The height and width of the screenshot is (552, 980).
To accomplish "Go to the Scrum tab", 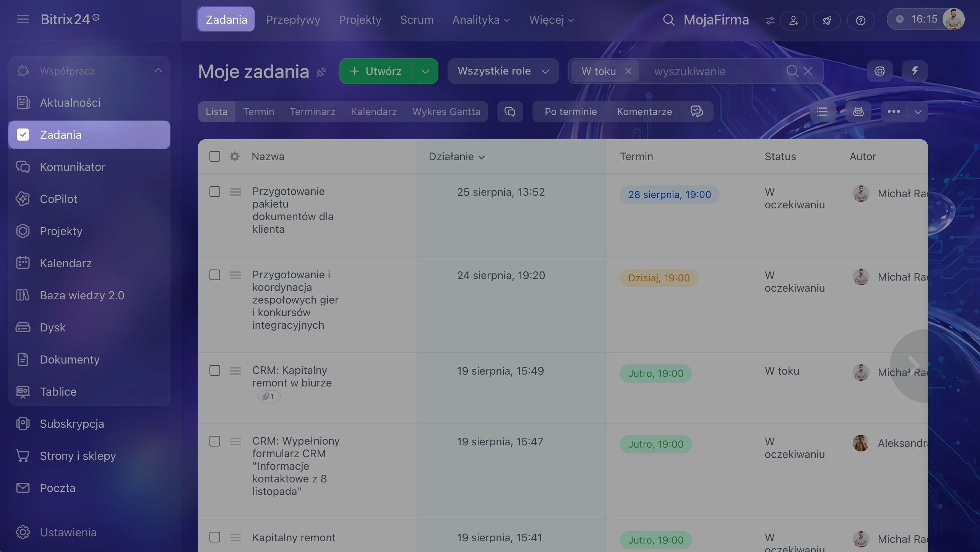I will [x=417, y=19].
